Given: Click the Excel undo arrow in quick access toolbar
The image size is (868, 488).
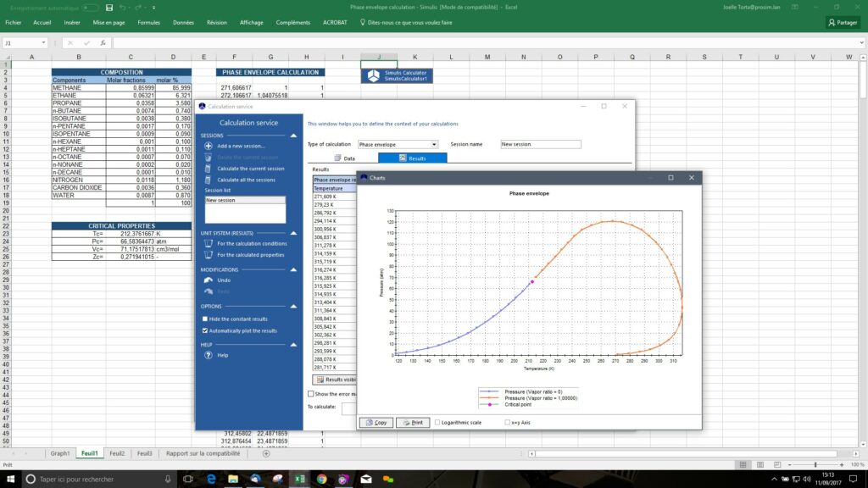Looking at the screenshot, I should coord(122,8).
